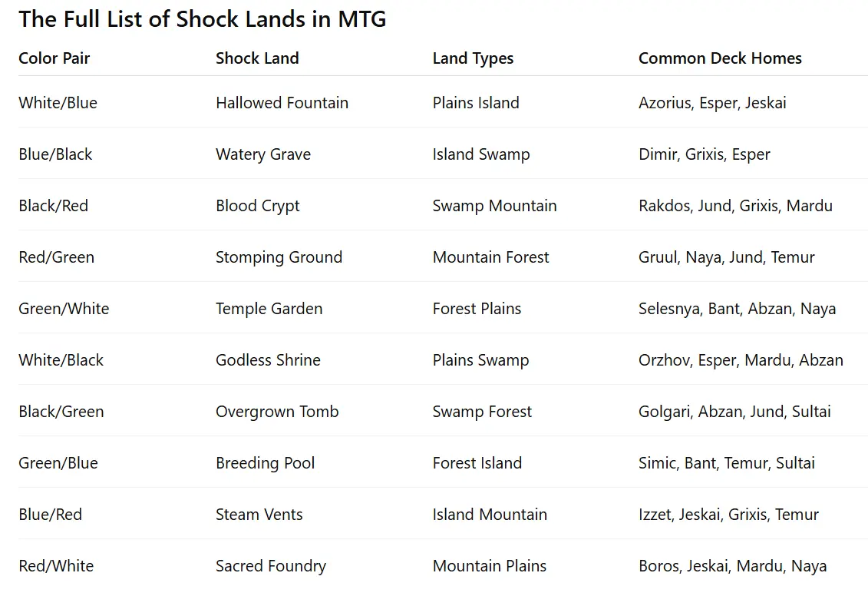868x606 pixels.
Task: Click the Hallowed Fountain shock land name
Action: tap(282, 103)
